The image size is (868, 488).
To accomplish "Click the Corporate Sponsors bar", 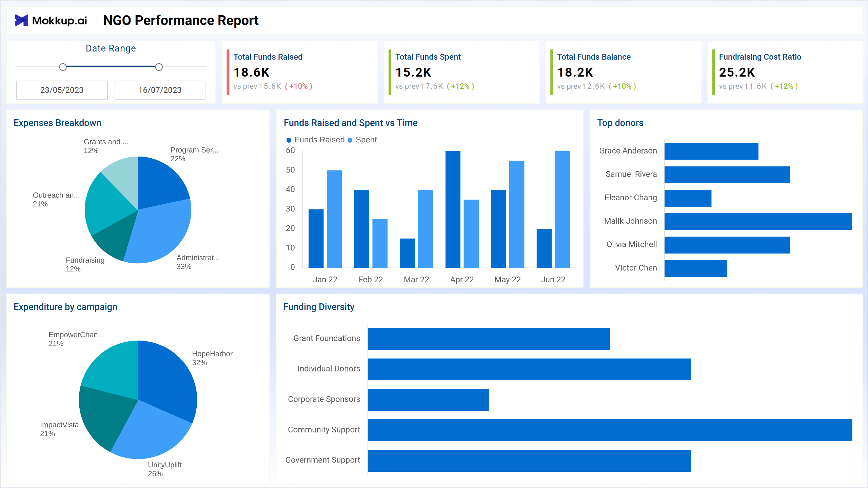I will pyautogui.click(x=428, y=400).
